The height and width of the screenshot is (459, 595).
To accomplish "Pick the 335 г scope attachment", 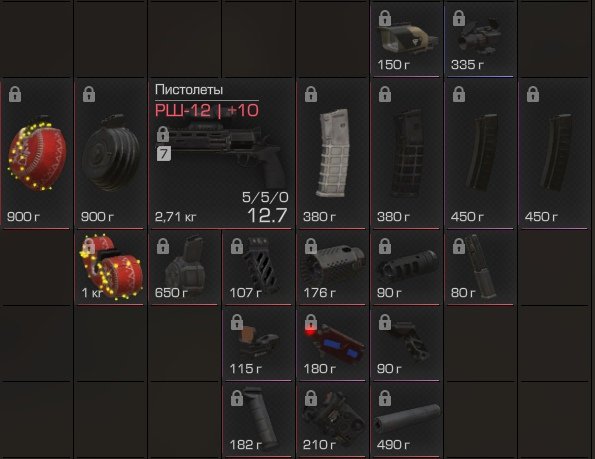I will click(480, 40).
